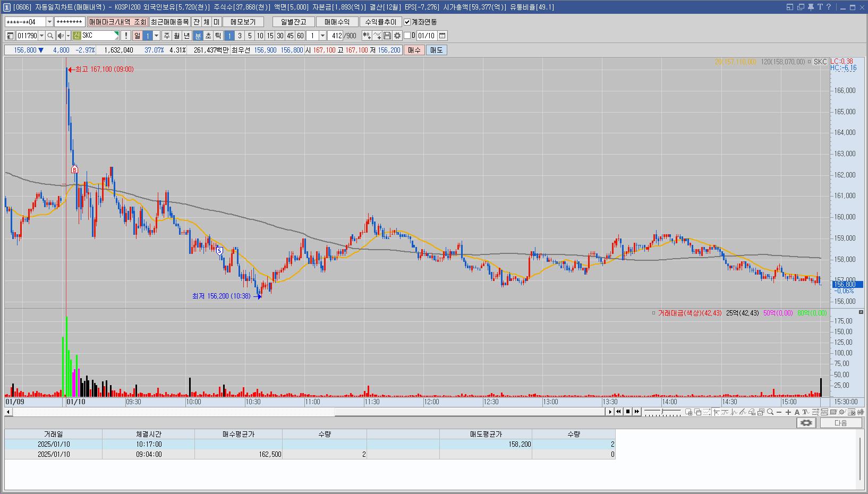Select 분 minute chart period
Image resolution: width=868 pixels, height=494 pixels.
198,36
